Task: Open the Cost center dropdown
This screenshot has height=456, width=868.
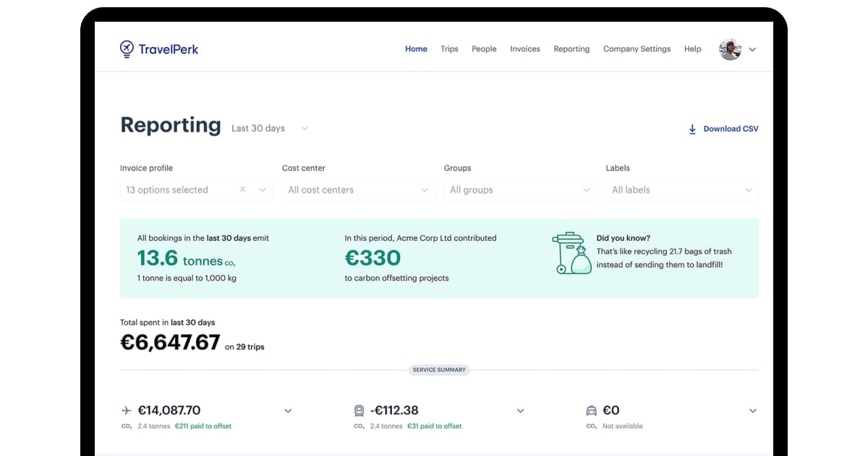Action: tap(358, 190)
